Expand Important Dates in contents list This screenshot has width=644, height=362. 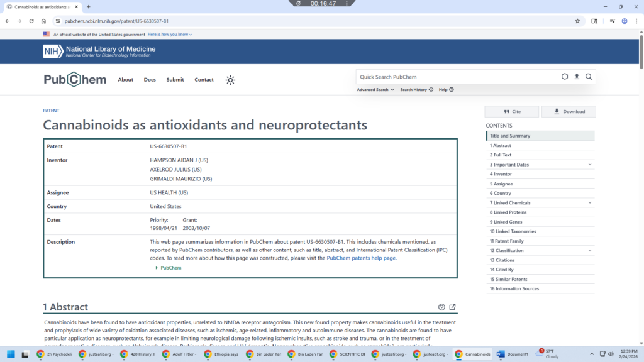pyautogui.click(x=590, y=165)
